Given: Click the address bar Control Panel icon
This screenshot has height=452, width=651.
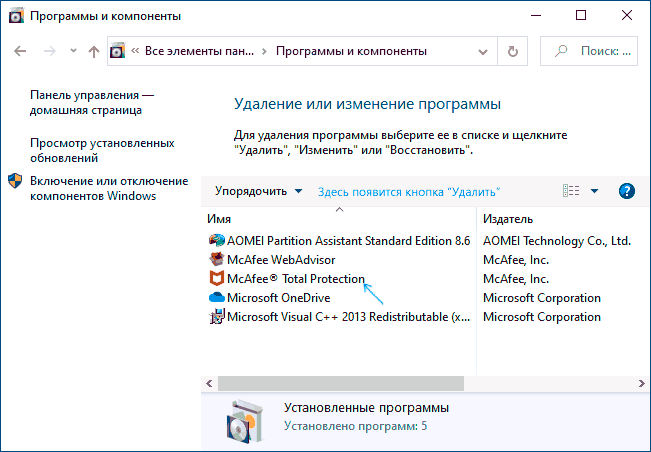Looking at the screenshot, I should (x=117, y=51).
